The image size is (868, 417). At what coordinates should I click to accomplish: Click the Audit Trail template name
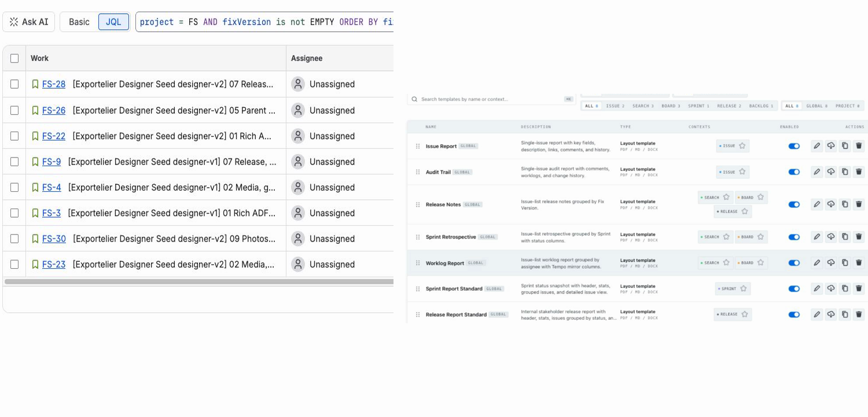click(438, 172)
